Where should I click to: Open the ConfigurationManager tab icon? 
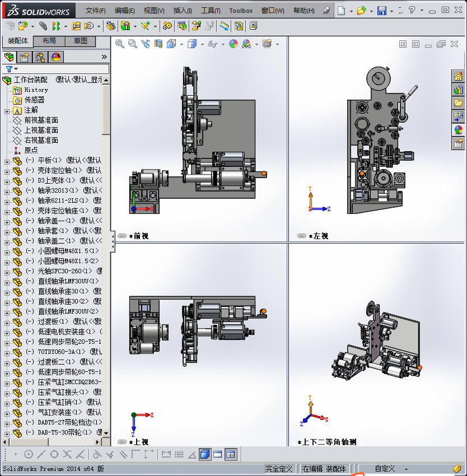40,57
